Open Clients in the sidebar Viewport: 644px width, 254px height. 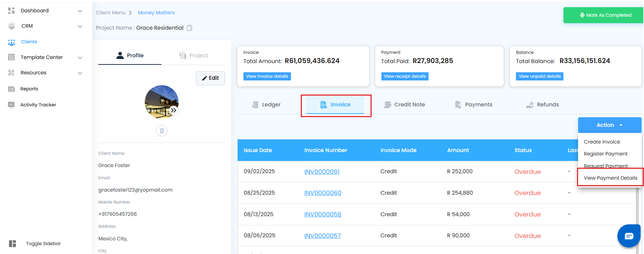tap(29, 42)
